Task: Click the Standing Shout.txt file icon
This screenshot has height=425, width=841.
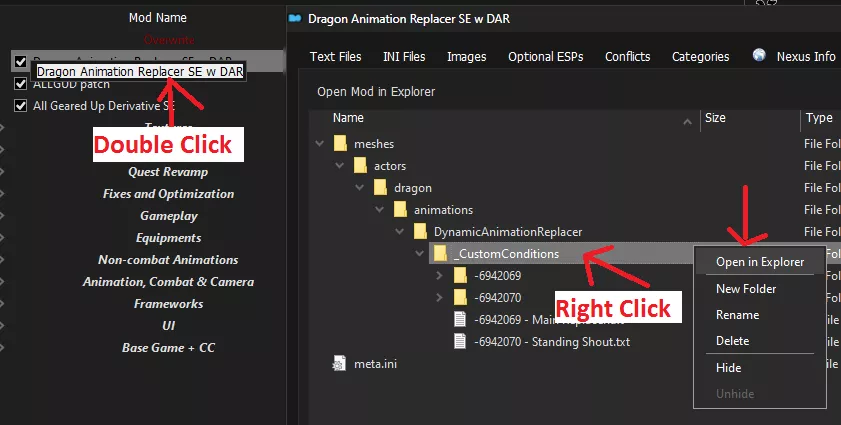Action: coord(460,342)
